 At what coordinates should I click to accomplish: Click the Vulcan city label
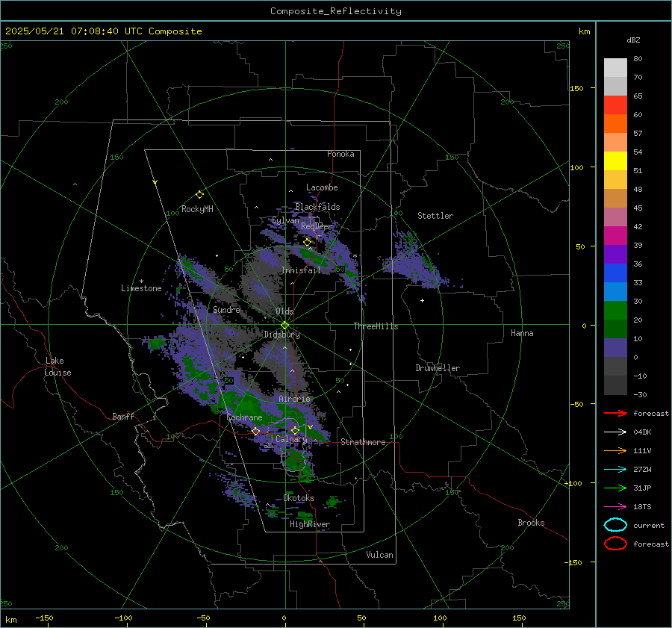[379, 555]
